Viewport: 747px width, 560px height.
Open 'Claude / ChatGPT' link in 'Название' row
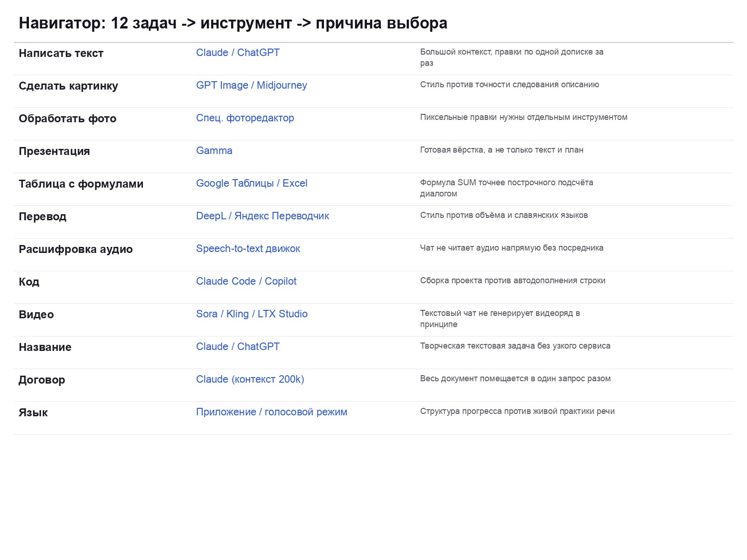(x=238, y=347)
